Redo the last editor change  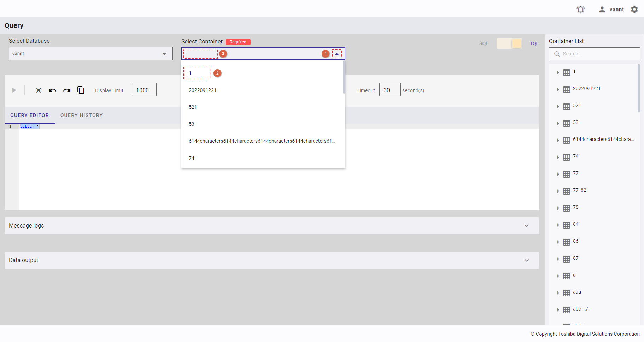pos(67,90)
